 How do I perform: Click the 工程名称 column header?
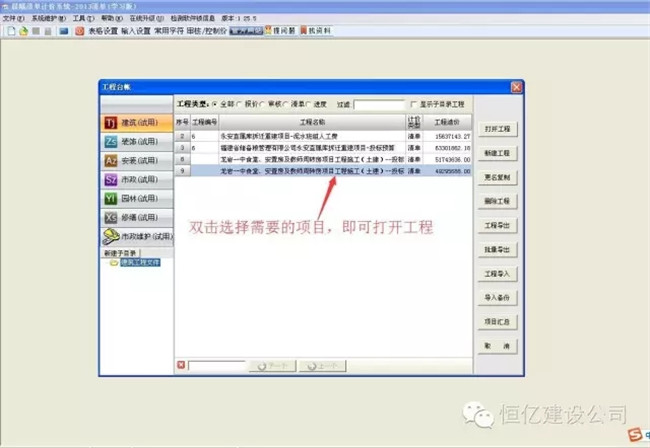(312, 122)
